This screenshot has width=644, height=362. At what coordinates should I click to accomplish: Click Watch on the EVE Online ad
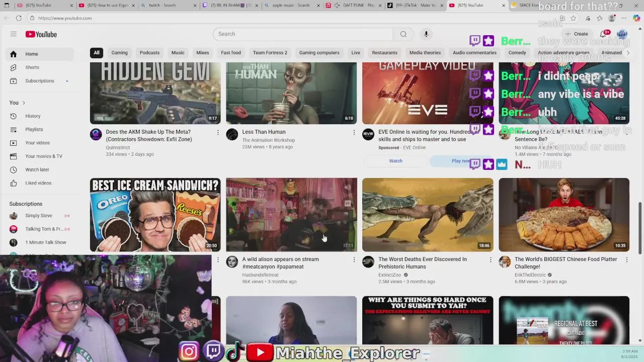click(395, 161)
